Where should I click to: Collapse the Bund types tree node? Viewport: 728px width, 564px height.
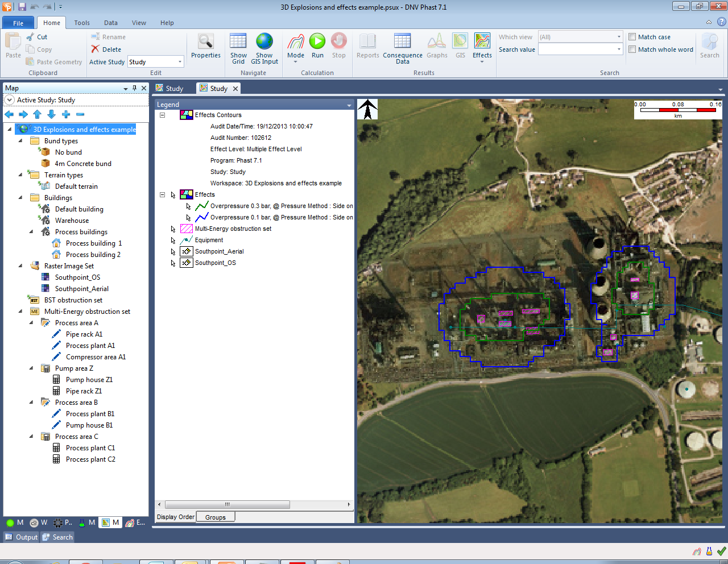click(20, 140)
